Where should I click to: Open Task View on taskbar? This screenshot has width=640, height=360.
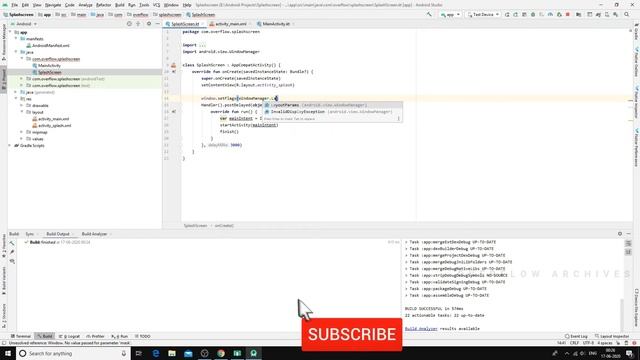139,353
